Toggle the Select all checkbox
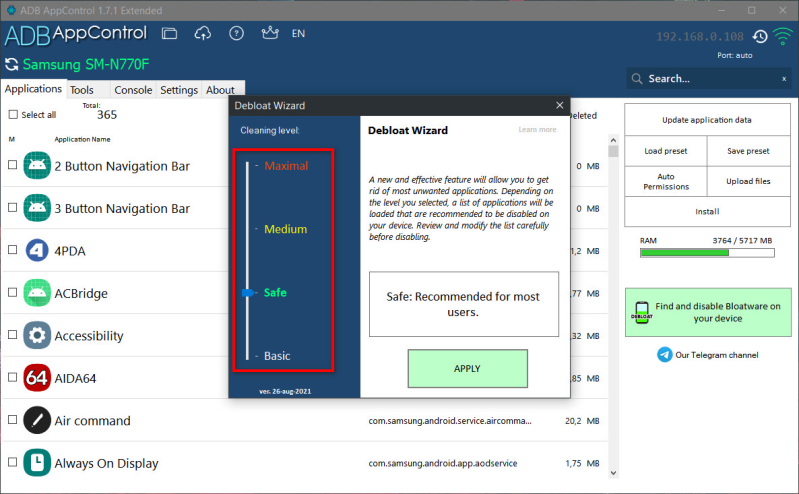This screenshot has height=494, width=799. coord(13,115)
